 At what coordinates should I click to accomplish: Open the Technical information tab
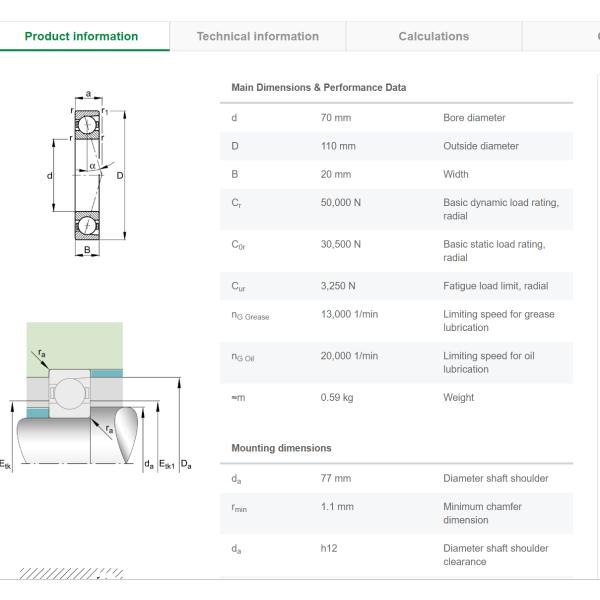(x=257, y=37)
